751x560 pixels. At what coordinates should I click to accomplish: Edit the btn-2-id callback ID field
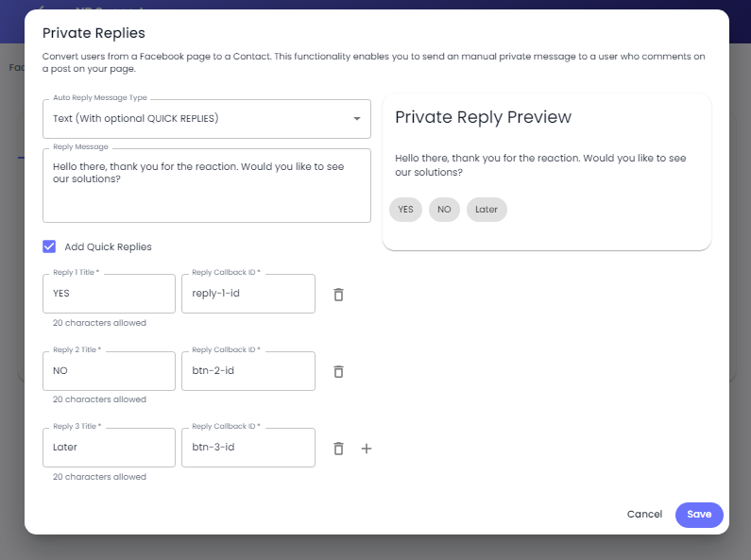(x=248, y=371)
